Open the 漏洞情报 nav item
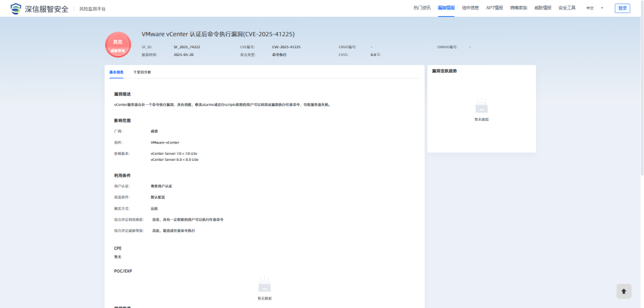Screen dimensions: 644x308 pyautogui.click(x=446, y=8)
